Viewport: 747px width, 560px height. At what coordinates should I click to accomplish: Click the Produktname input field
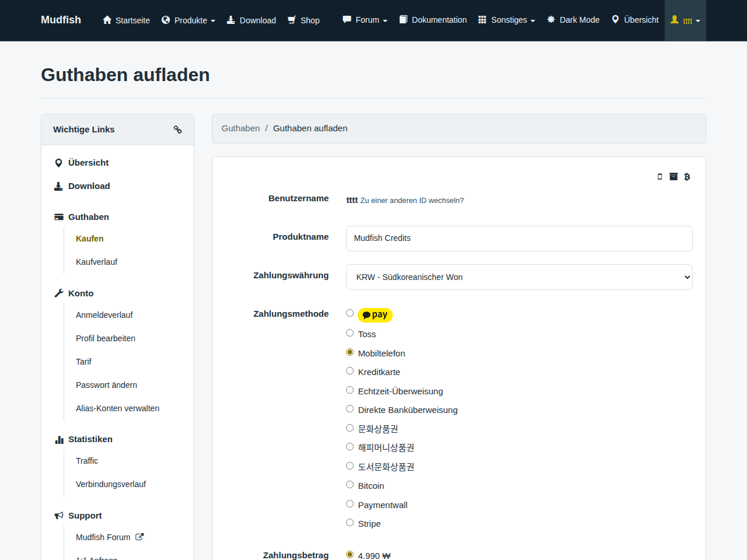point(519,239)
